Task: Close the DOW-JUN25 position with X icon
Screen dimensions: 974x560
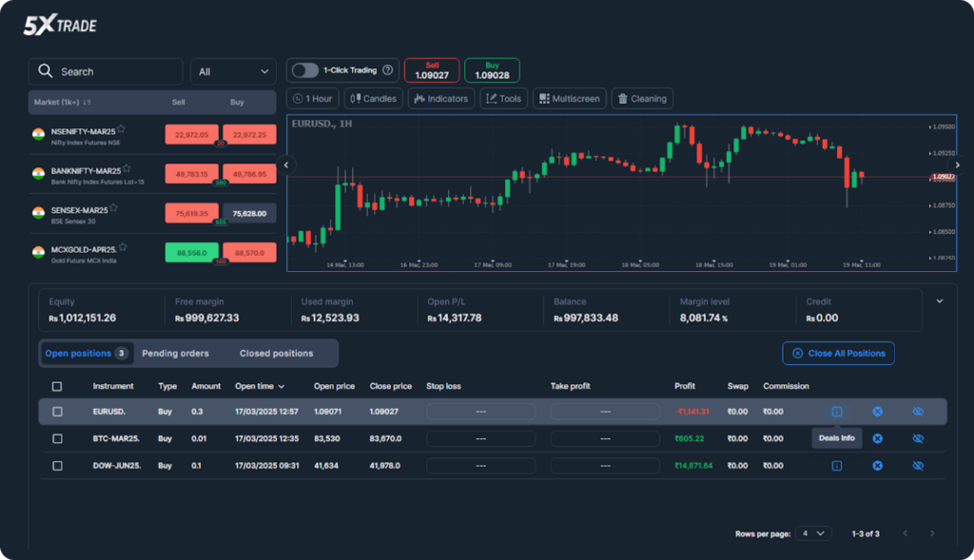Action: [x=877, y=466]
